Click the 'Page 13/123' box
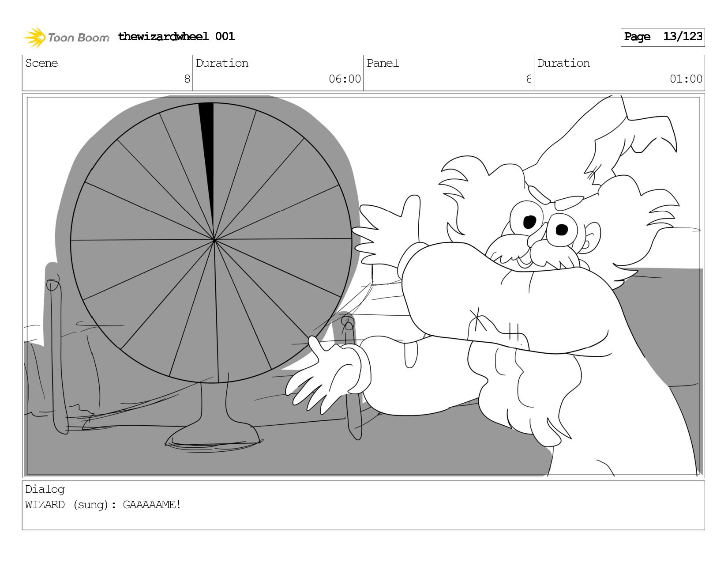This screenshot has width=728, height=563. (663, 37)
